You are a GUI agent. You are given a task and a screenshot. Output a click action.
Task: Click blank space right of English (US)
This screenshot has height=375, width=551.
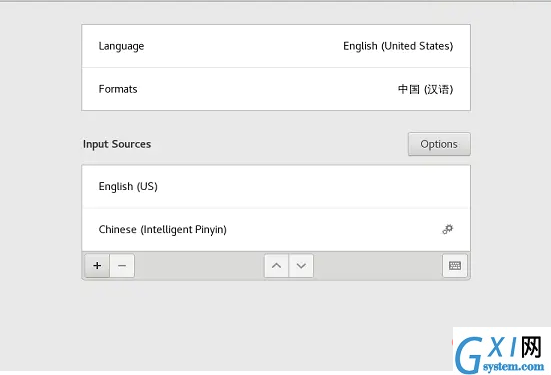pos(313,187)
